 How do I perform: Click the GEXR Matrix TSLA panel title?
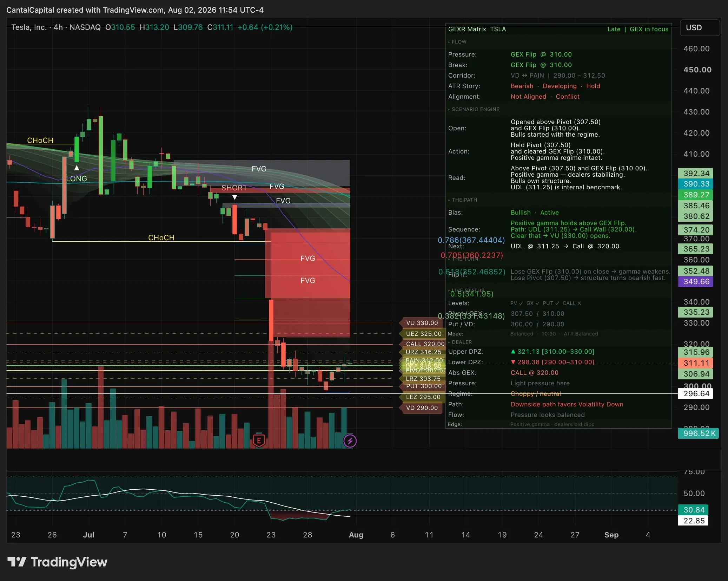coord(477,29)
